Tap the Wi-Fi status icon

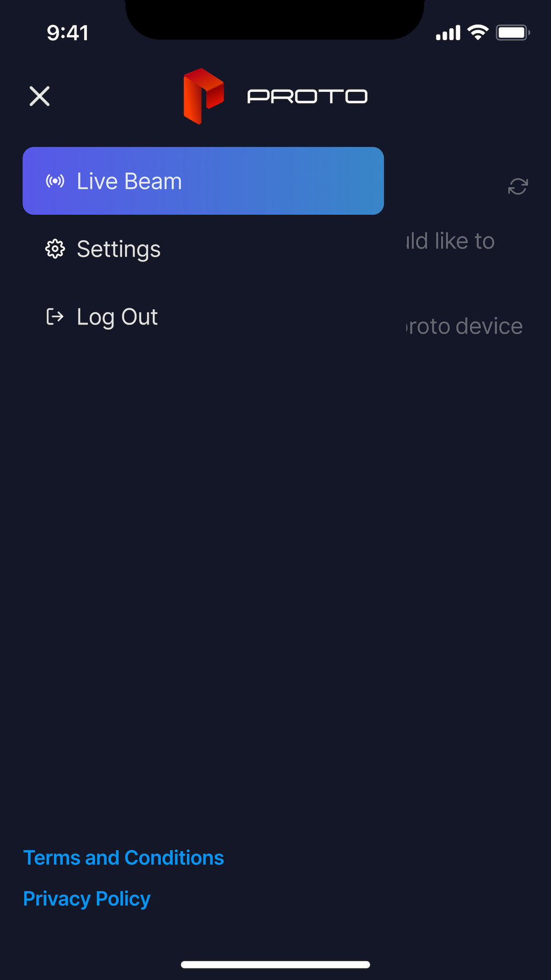[478, 33]
